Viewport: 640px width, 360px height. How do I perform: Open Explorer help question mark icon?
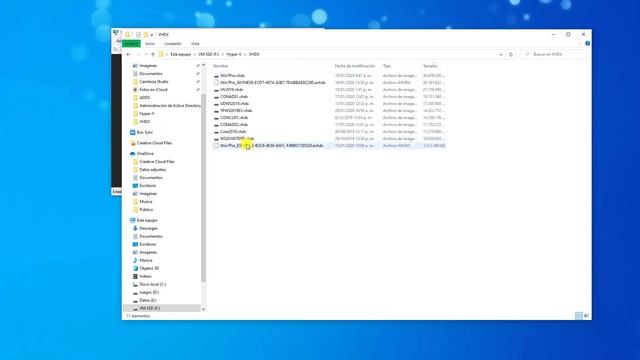coord(587,43)
